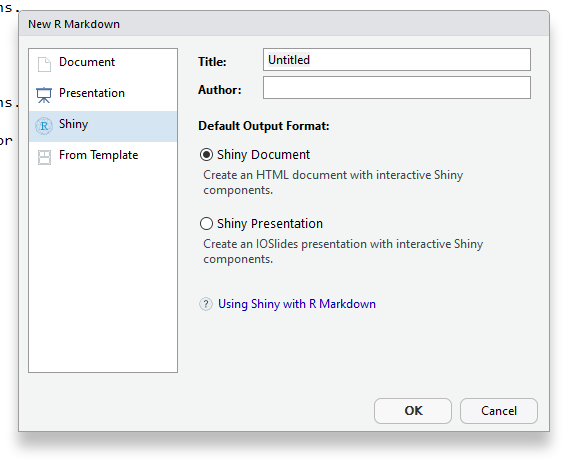This screenshot has height=460, width=570.
Task: Click the Shiny Document description text
Action: click(x=333, y=182)
